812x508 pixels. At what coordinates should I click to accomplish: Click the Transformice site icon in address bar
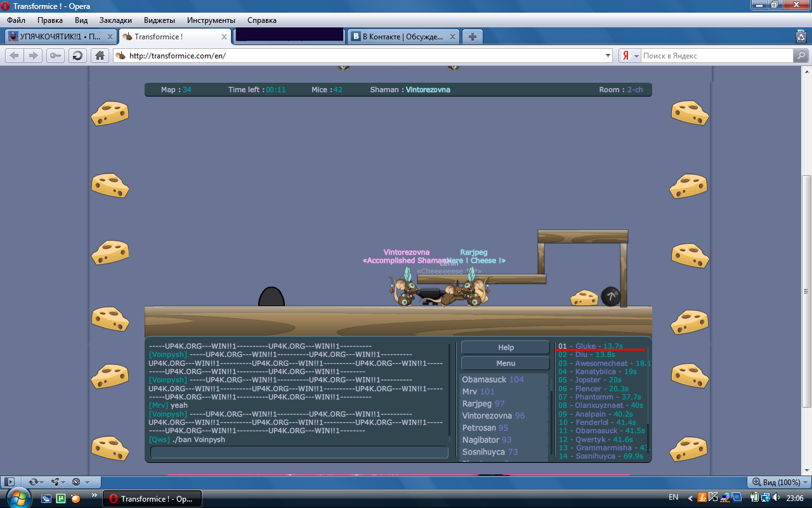click(x=121, y=56)
